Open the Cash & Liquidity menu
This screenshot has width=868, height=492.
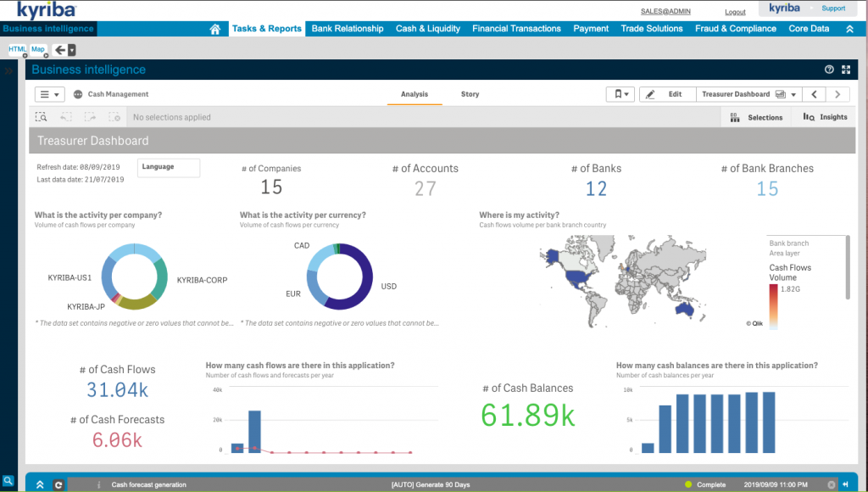[x=428, y=29]
